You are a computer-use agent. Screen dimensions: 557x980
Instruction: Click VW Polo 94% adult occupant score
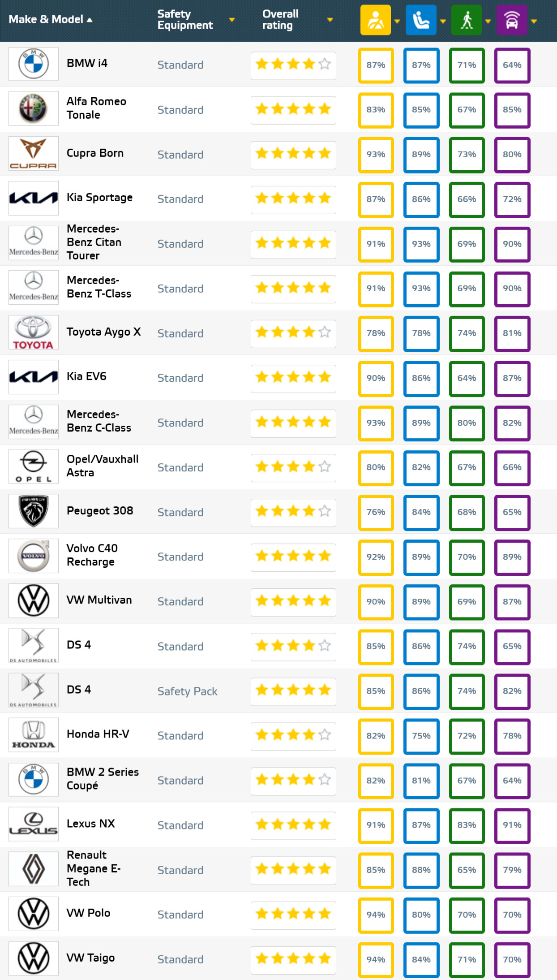376,915
